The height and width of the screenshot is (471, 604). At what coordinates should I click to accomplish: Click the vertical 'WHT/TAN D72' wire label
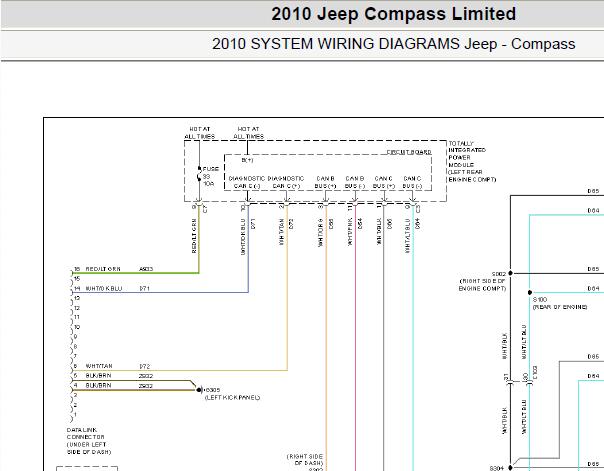286,231
